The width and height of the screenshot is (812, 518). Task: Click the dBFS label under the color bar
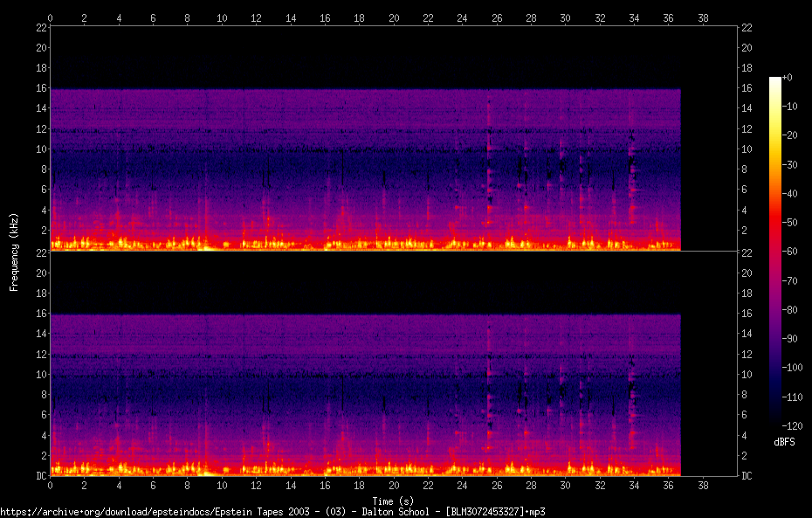[x=784, y=442]
